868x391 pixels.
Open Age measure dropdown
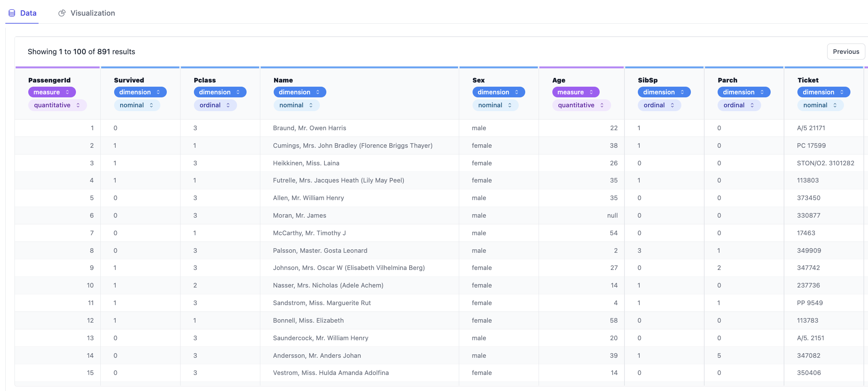point(576,92)
